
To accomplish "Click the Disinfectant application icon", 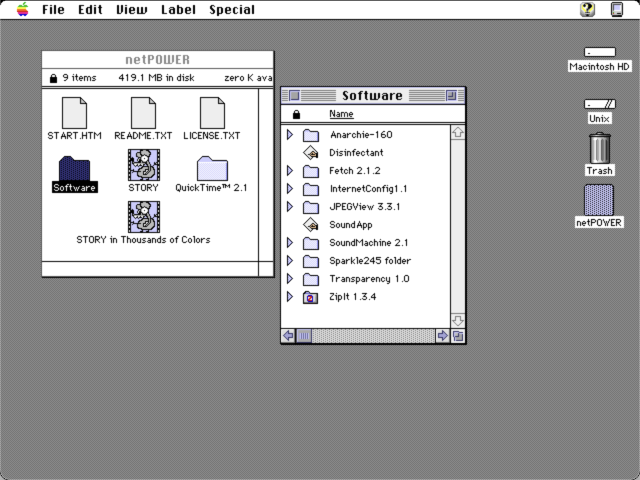I will coord(311,153).
